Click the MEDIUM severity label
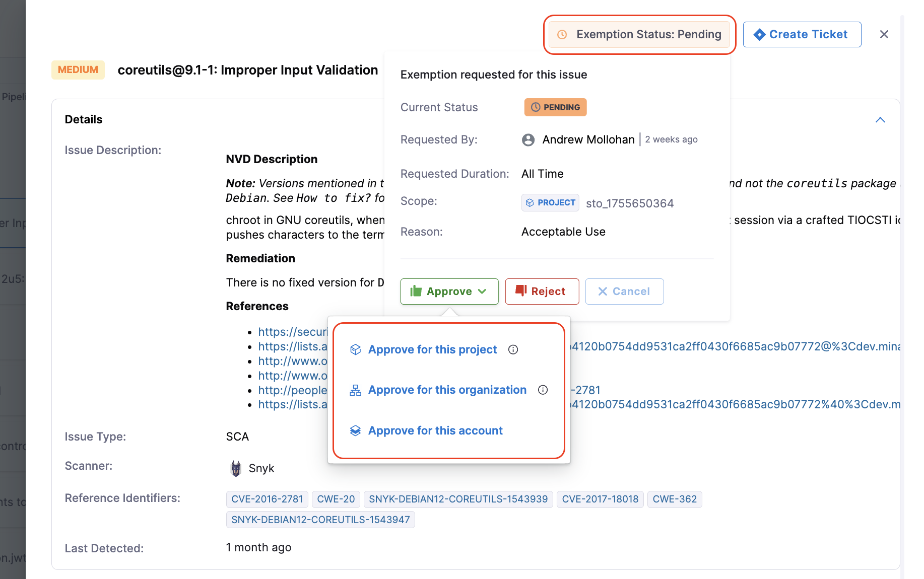Image resolution: width=924 pixels, height=579 pixels. pyautogui.click(x=78, y=69)
